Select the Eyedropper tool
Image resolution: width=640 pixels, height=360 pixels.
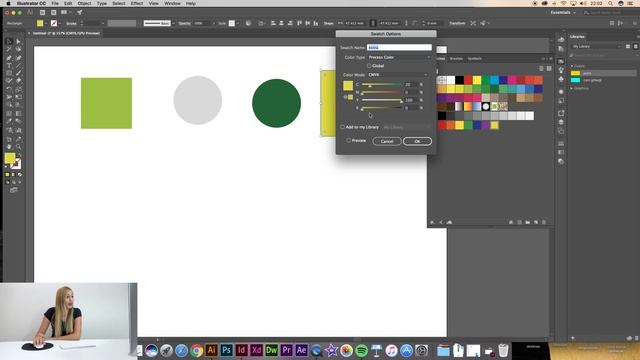pos(9,122)
